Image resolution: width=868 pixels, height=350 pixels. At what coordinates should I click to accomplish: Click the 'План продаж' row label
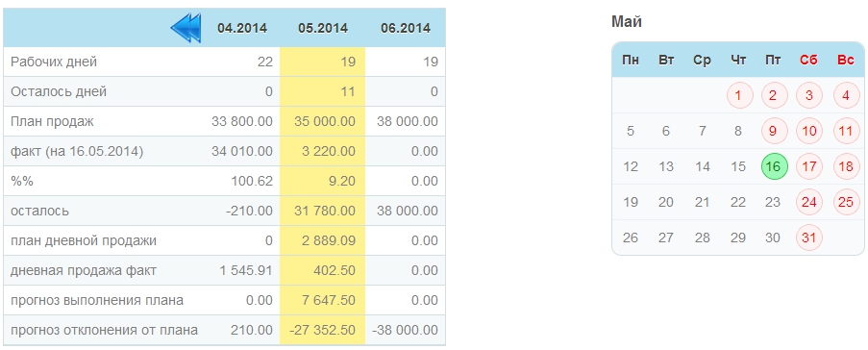[52, 121]
